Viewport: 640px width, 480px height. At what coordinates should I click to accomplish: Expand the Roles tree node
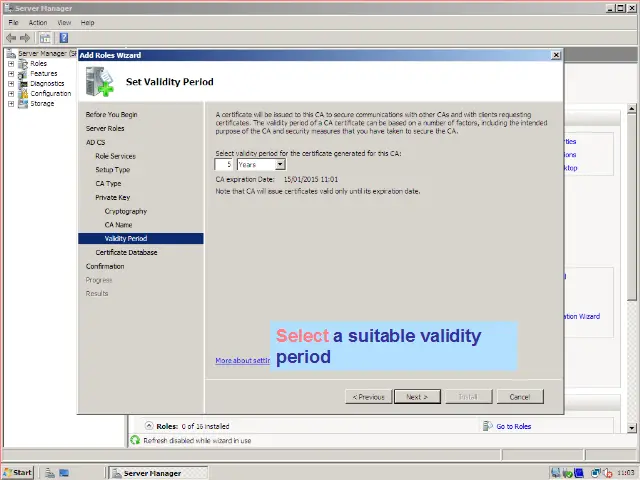tap(11, 64)
